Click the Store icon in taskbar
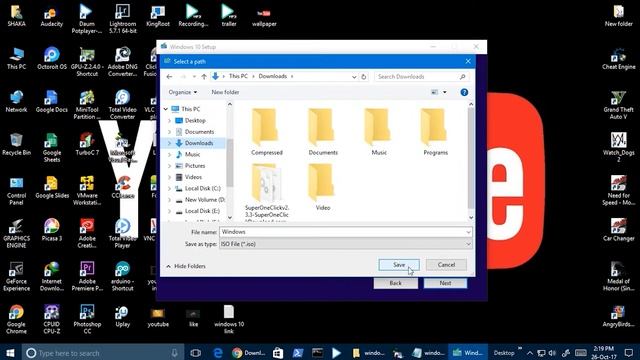Viewport: 640px width, 360px height. (x=278, y=353)
